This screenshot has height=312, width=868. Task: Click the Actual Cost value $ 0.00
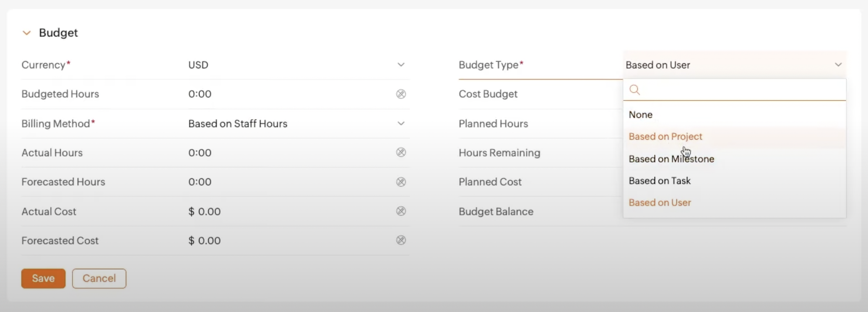coord(204,211)
